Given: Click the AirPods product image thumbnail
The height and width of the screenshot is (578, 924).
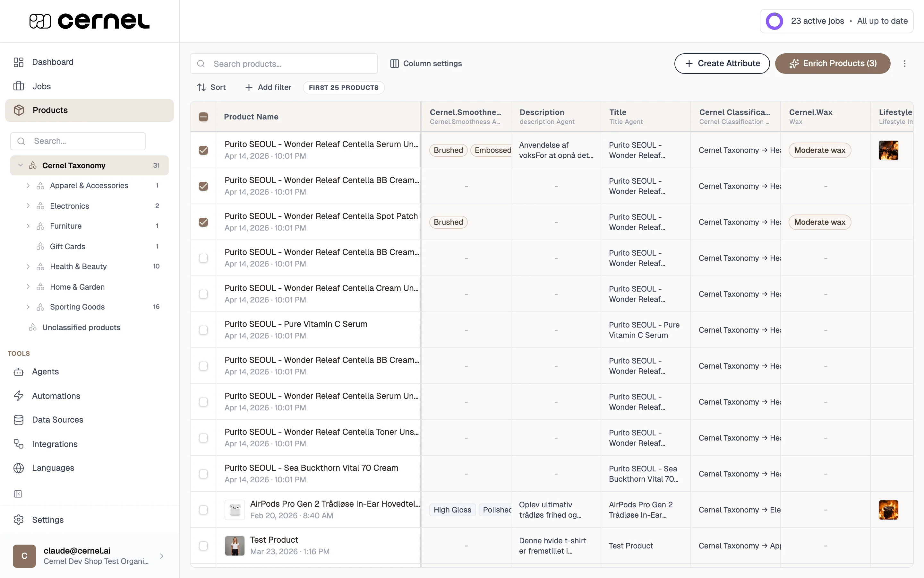Looking at the screenshot, I should pos(235,510).
